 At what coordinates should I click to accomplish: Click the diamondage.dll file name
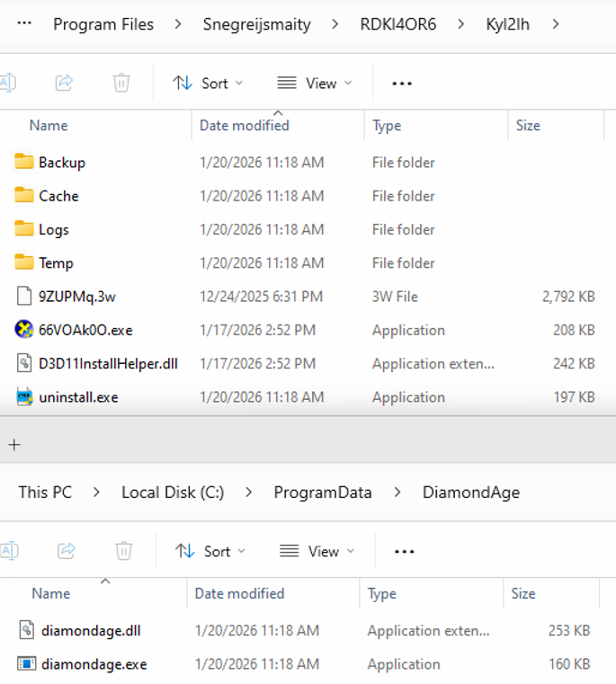point(91,631)
